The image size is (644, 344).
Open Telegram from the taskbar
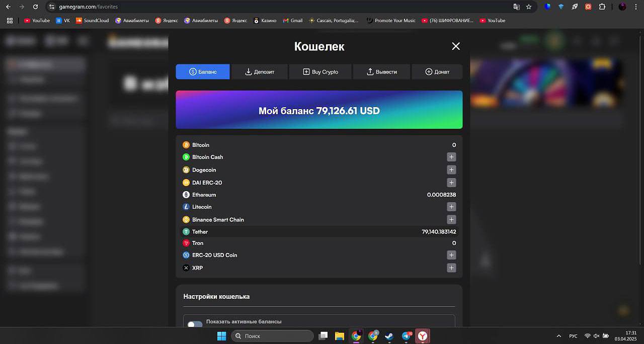(406, 336)
